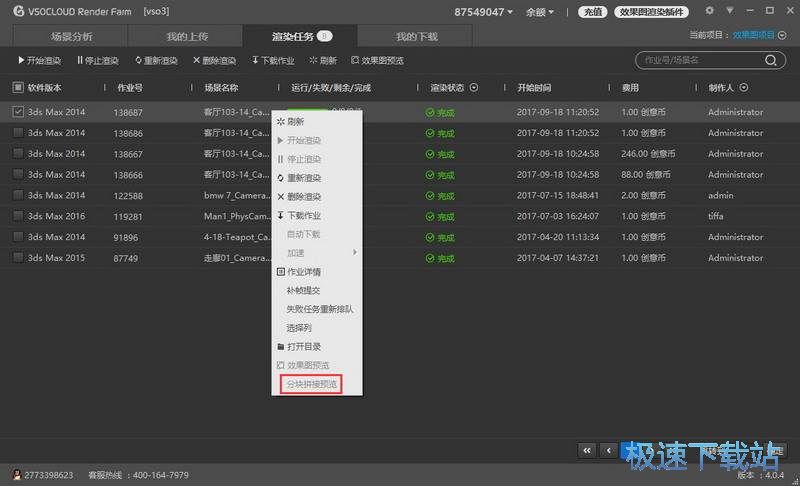Switch to the 渲染任务 tab
Viewport: 800px width, 486px height.
click(x=300, y=36)
